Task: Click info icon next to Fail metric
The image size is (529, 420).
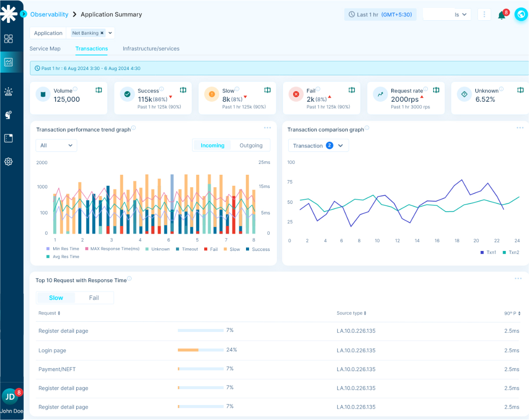Action: tap(318, 89)
